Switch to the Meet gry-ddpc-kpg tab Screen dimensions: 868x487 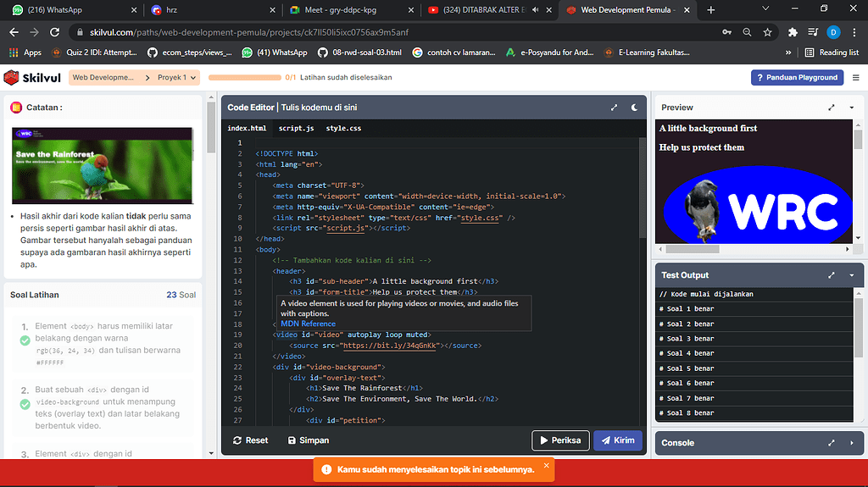click(x=351, y=10)
